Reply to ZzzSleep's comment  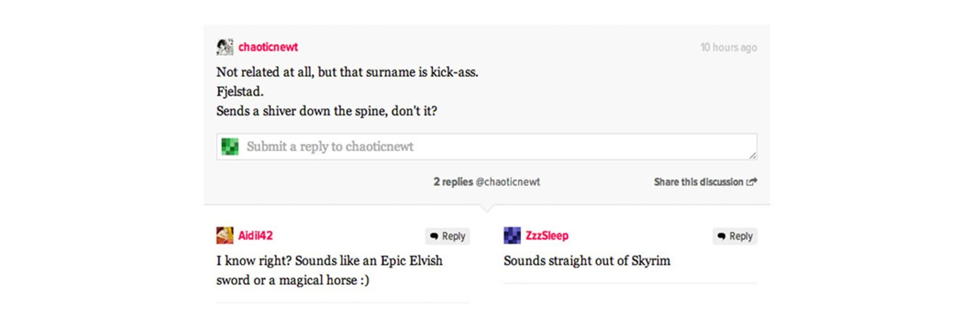click(x=735, y=236)
